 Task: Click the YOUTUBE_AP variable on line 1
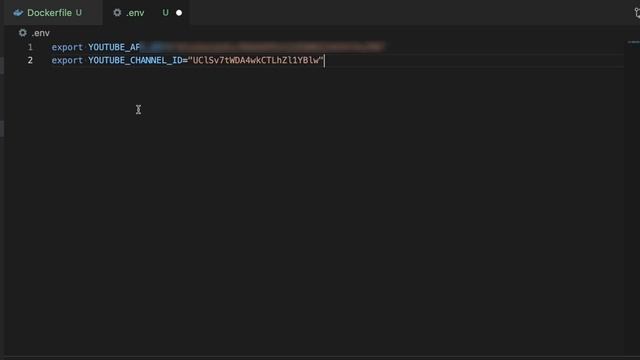point(114,47)
